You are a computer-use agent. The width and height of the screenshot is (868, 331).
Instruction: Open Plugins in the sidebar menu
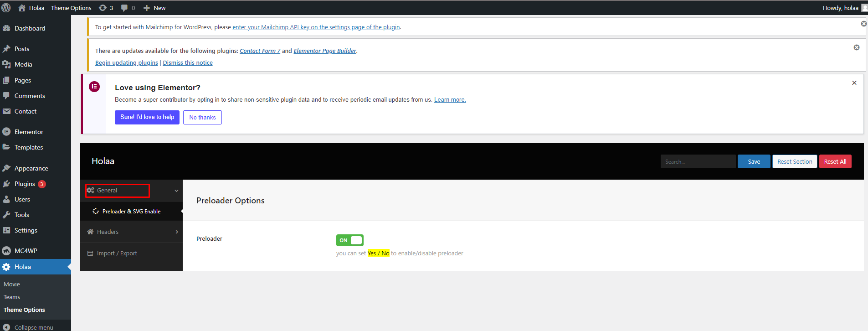(x=25, y=184)
